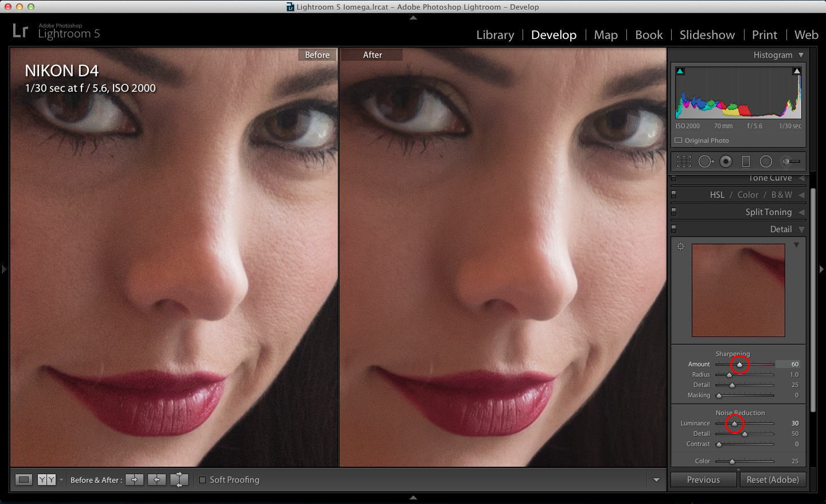The height and width of the screenshot is (504, 826).
Task: Click the detail preview target picker icon
Action: click(681, 247)
